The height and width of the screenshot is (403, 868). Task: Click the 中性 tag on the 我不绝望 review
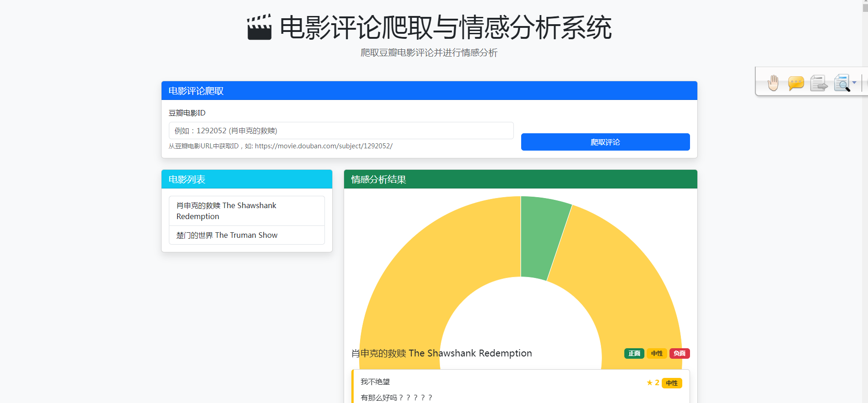[672, 383]
